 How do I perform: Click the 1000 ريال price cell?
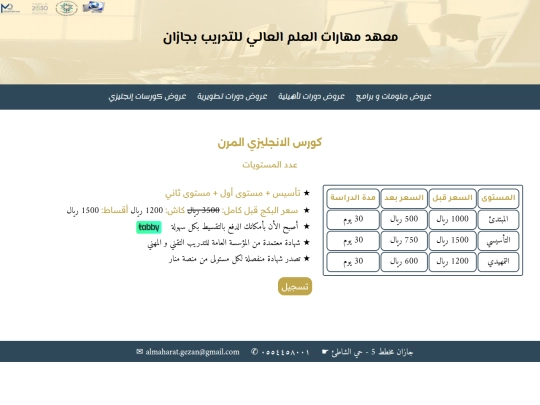[x=453, y=219]
